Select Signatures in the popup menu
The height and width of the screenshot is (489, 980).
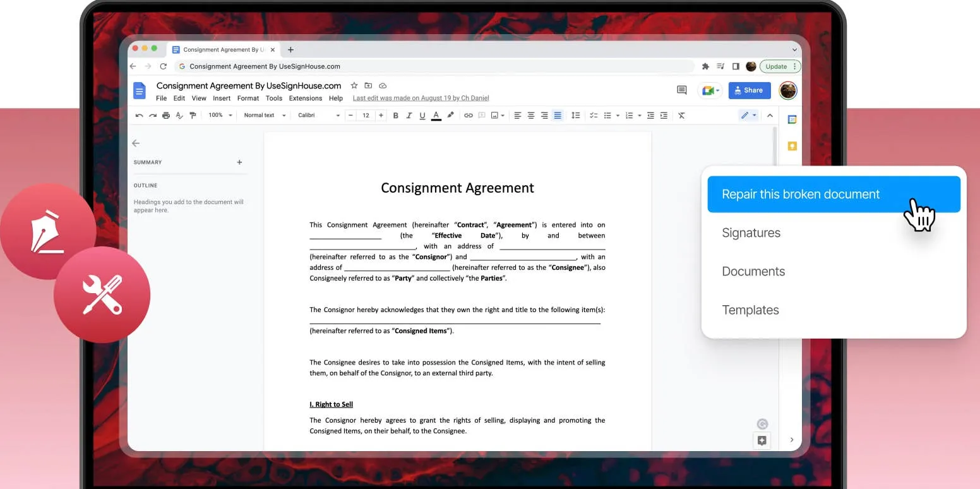click(751, 233)
